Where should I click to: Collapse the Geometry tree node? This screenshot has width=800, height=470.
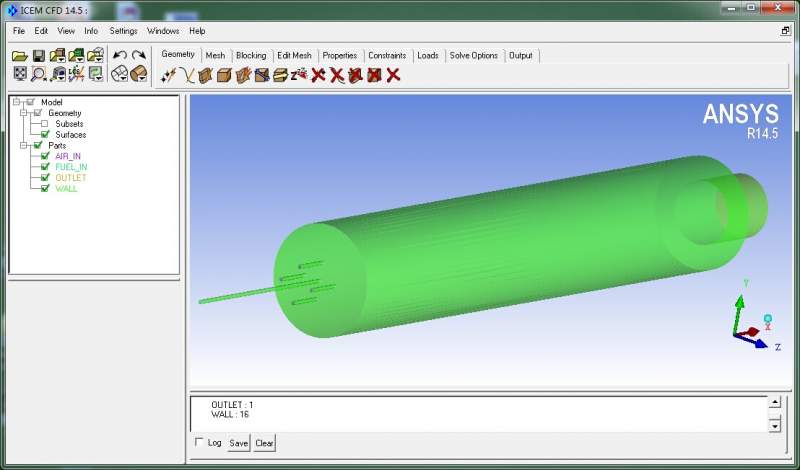click(23, 113)
